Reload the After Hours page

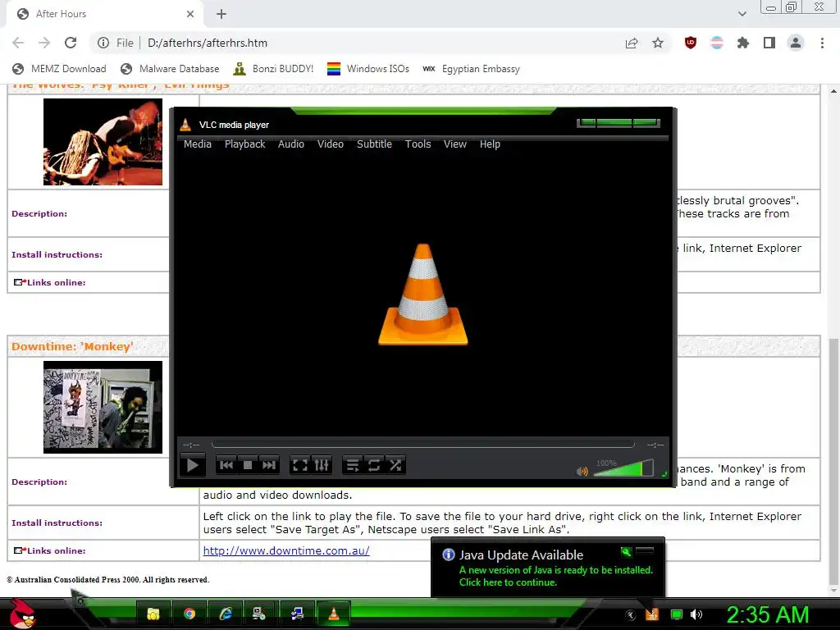tap(71, 43)
